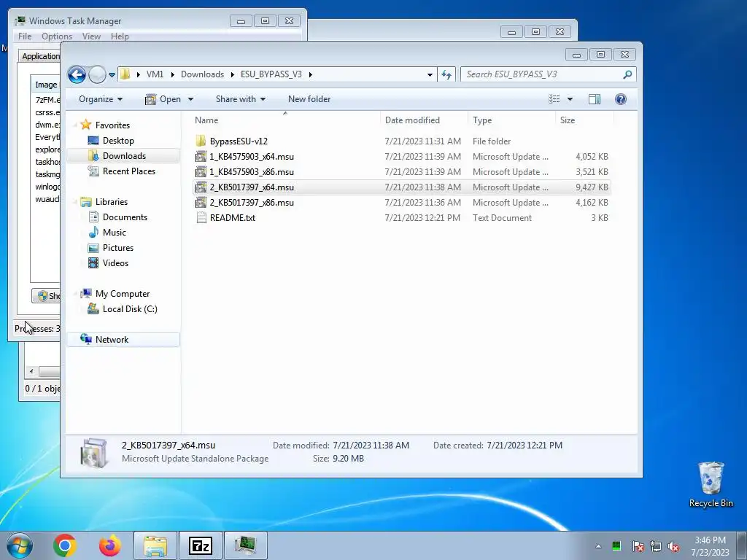This screenshot has width=747, height=560.
Task: Expand the Open button dropdown arrow
Action: (x=190, y=99)
